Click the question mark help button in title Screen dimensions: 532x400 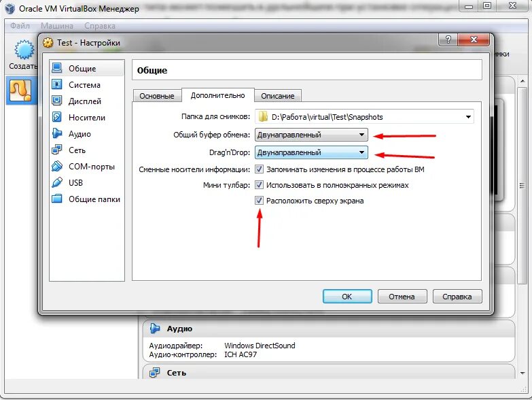(x=448, y=39)
